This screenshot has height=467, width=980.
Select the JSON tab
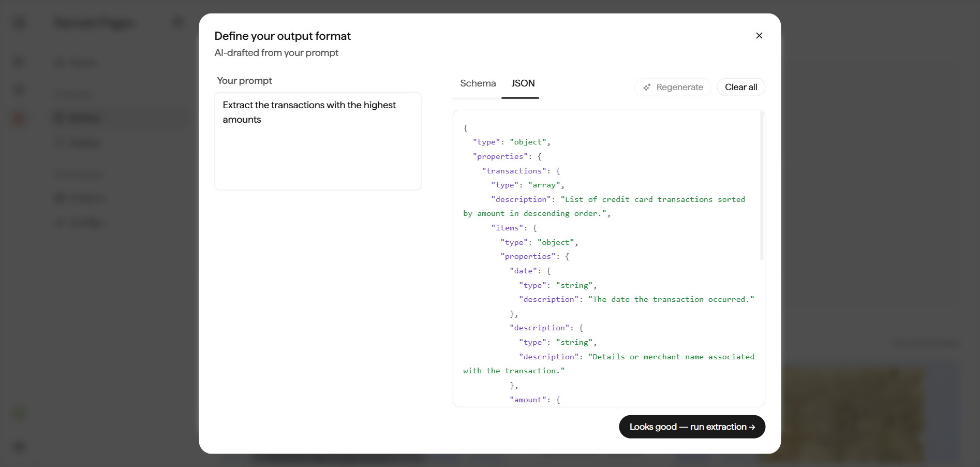(x=523, y=83)
